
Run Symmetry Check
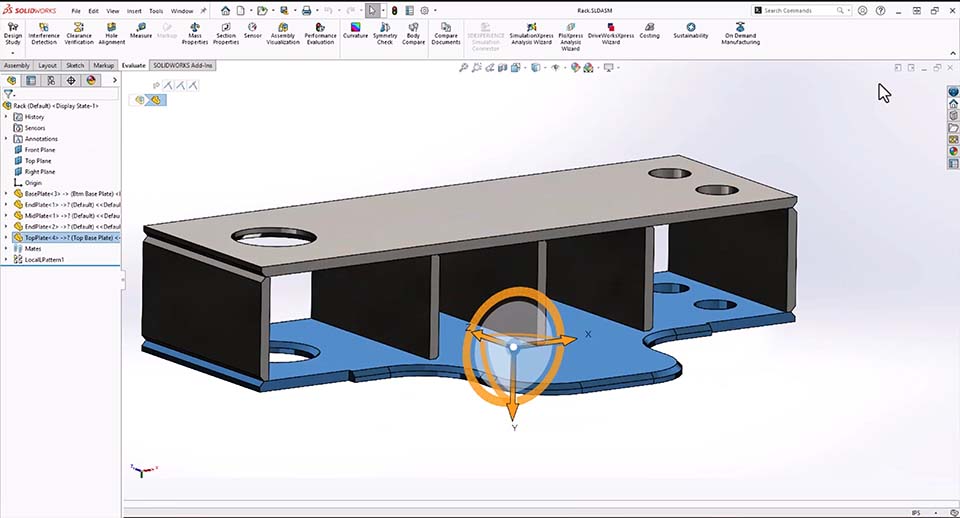tap(385, 34)
